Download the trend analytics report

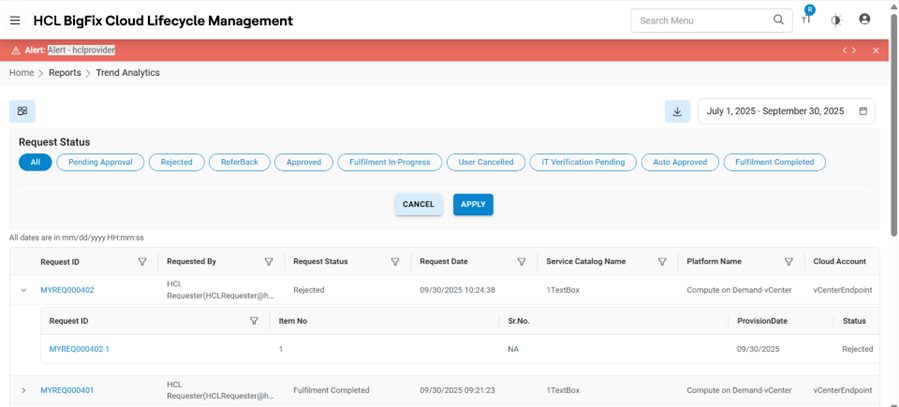point(677,111)
